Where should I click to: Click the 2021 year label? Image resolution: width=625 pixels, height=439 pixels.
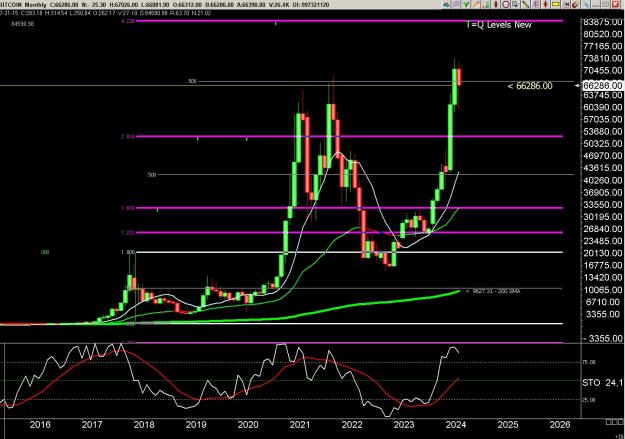point(300,425)
